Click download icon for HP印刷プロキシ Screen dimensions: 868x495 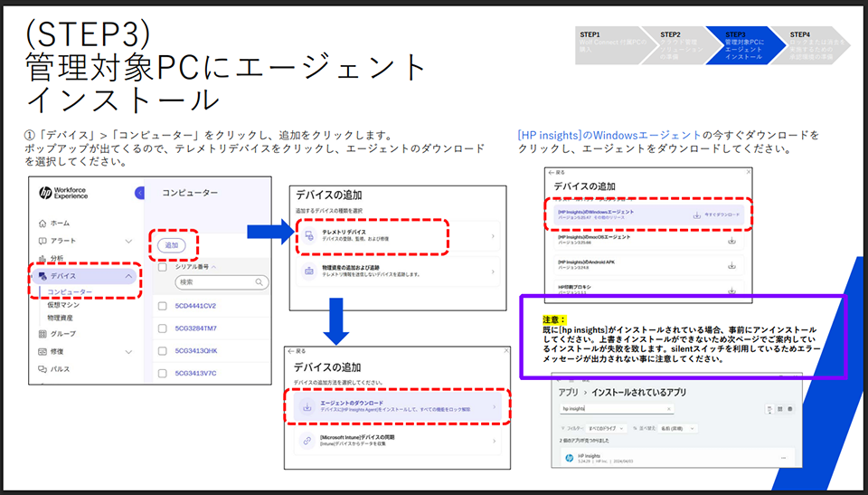731,290
